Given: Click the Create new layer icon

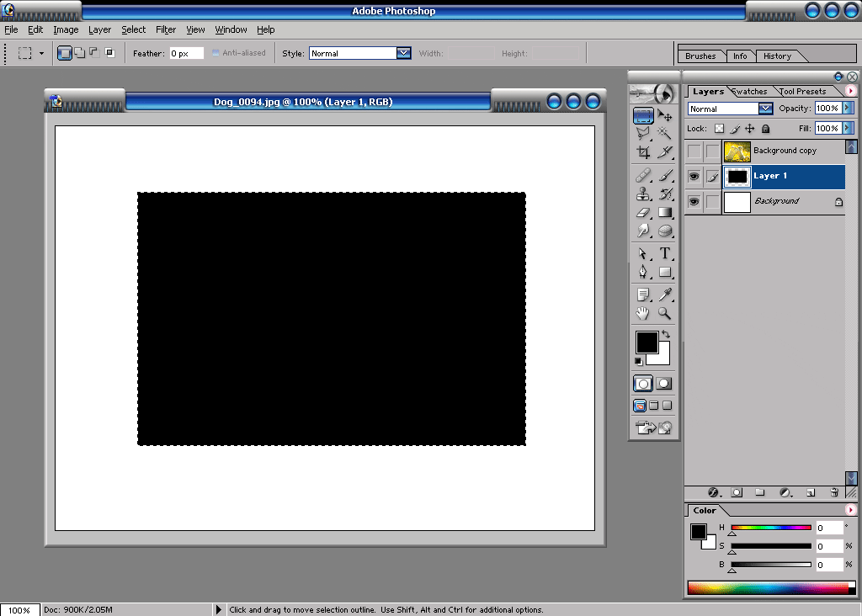Looking at the screenshot, I should [x=811, y=492].
